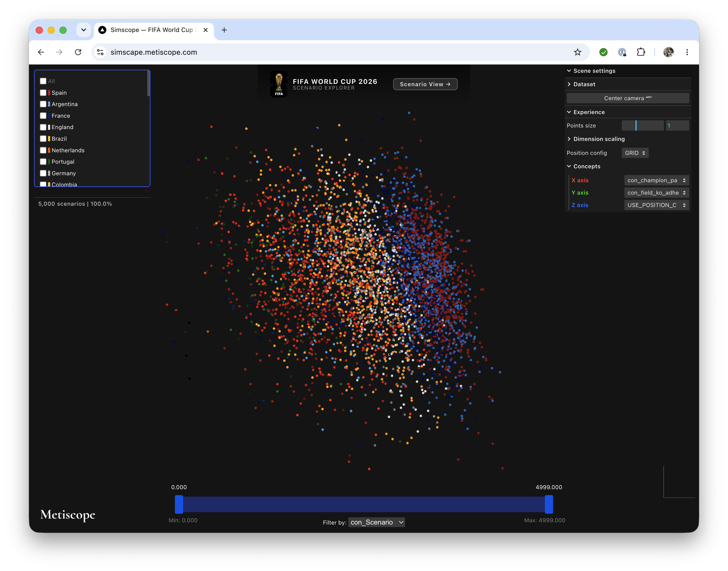The image size is (728, 571).
Task: Open the Z axis concept dropdown
Action: (656, 205)
